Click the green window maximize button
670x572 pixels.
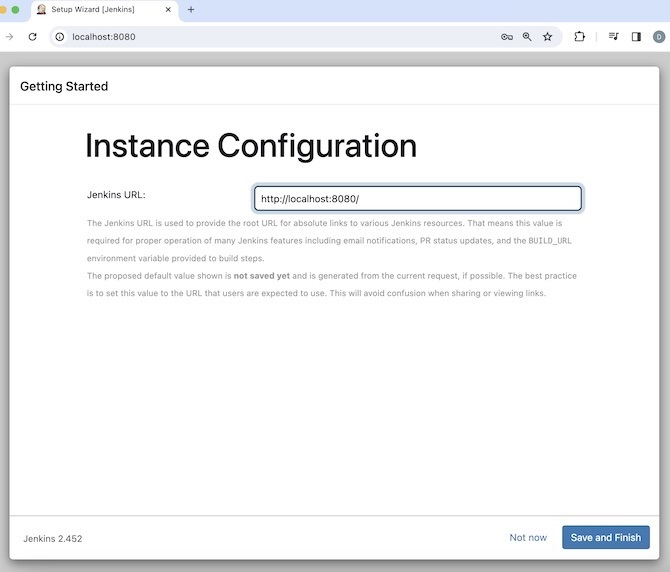[x=15, y=9]
